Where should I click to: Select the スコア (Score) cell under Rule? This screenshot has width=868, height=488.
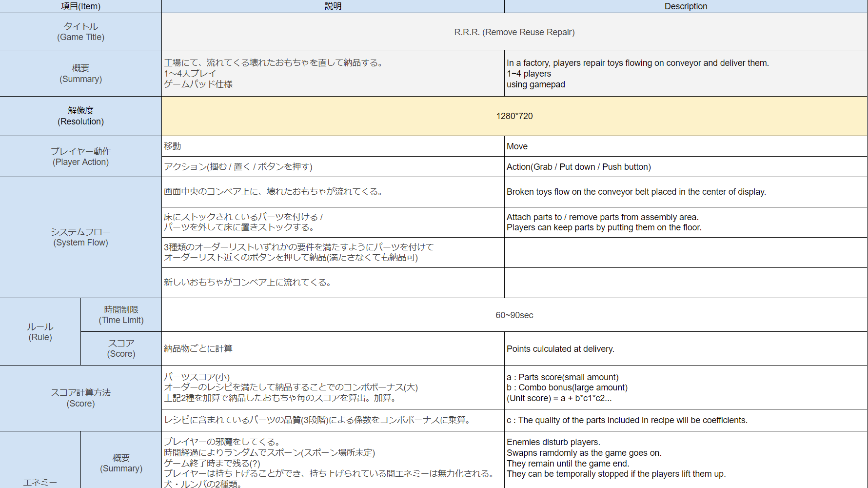[x=121, y=348]
